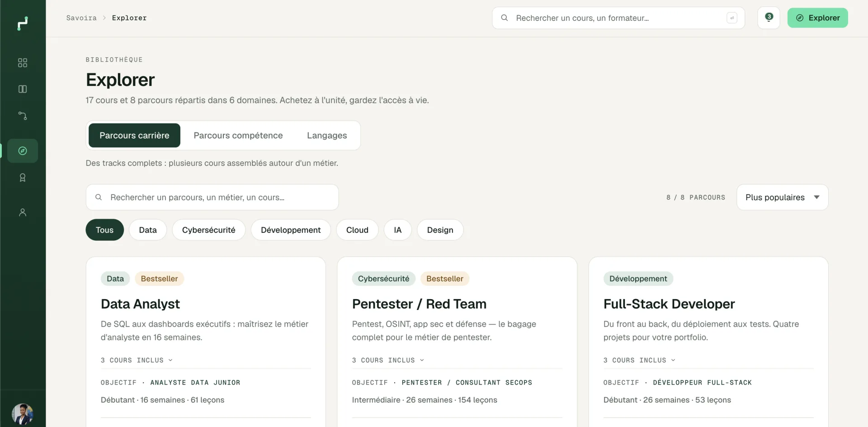Click the Bestseller badge on Data Analyst card
This screenshot has height=427, width=868.
click(159, 279)
